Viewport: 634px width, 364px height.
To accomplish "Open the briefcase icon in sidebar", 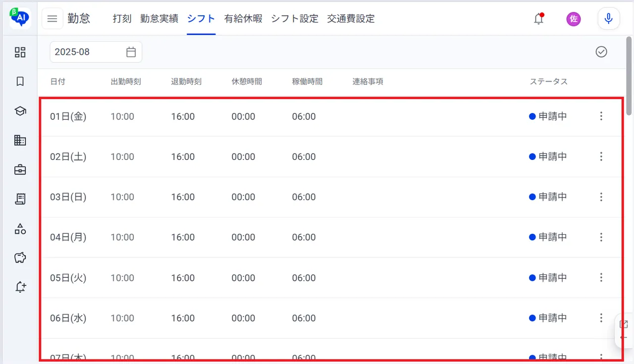I will pos(20,170).
